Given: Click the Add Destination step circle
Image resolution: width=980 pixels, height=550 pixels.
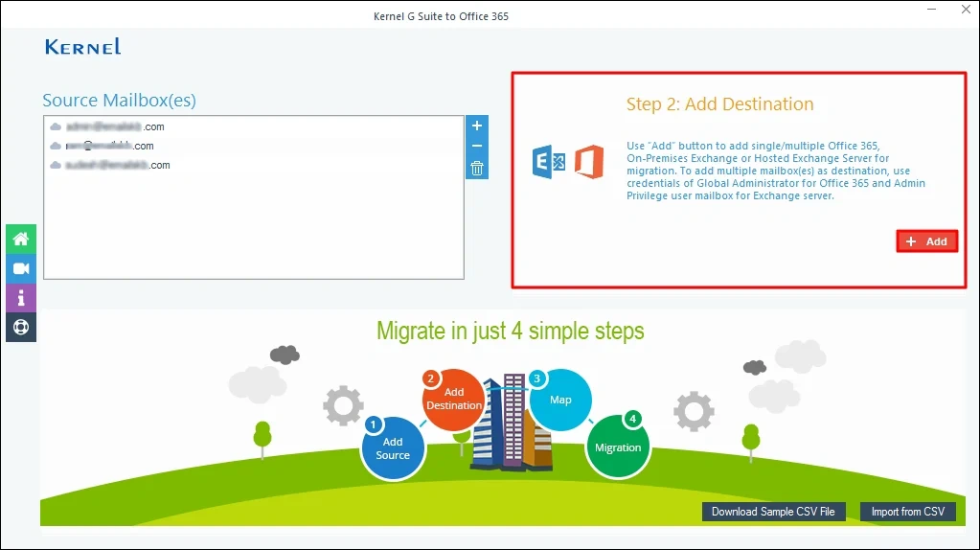Looking at the screenshot, I should tap(454, 399).
